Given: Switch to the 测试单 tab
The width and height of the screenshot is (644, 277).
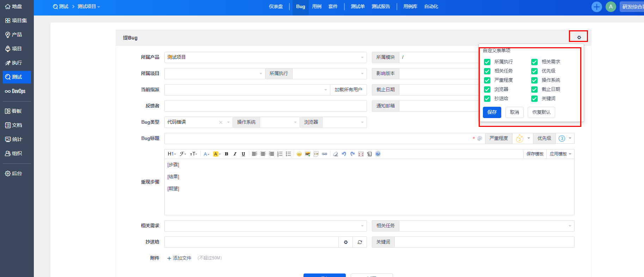Looking at the screenshot, I should [x=358, y=7].
